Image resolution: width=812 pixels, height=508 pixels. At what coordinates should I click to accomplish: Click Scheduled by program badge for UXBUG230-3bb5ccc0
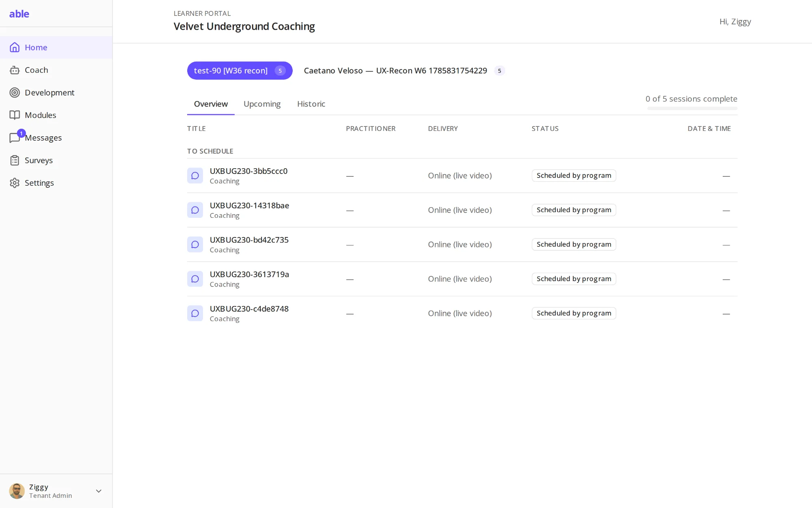574,176
